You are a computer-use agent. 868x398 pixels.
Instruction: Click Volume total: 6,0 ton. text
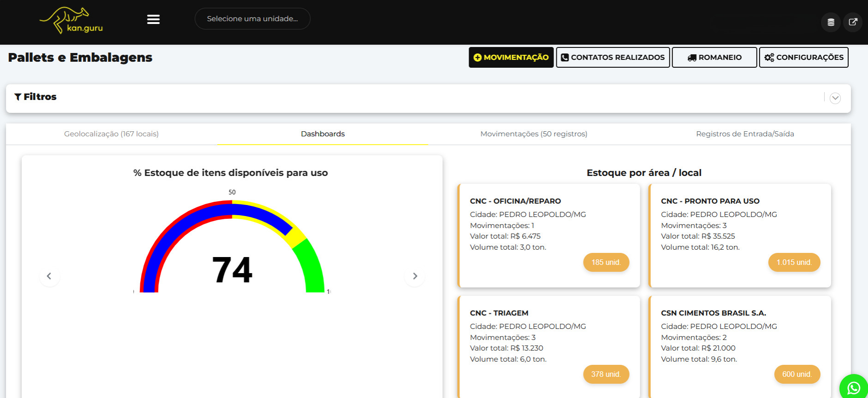pyautogui.click(x=508, y=359)
